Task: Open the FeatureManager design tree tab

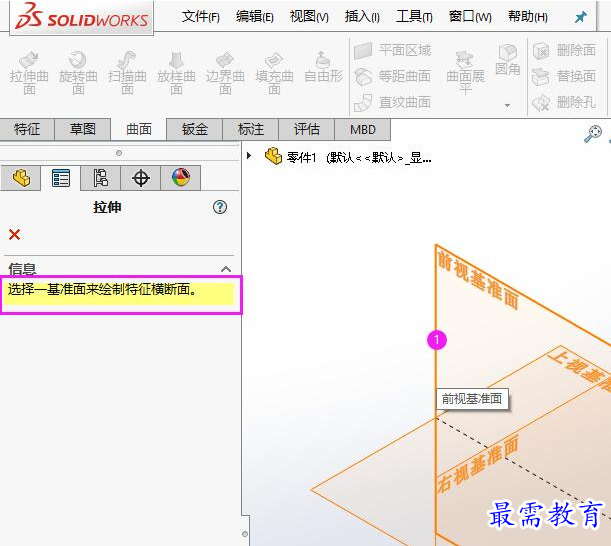Action: (x=21, y=178)
